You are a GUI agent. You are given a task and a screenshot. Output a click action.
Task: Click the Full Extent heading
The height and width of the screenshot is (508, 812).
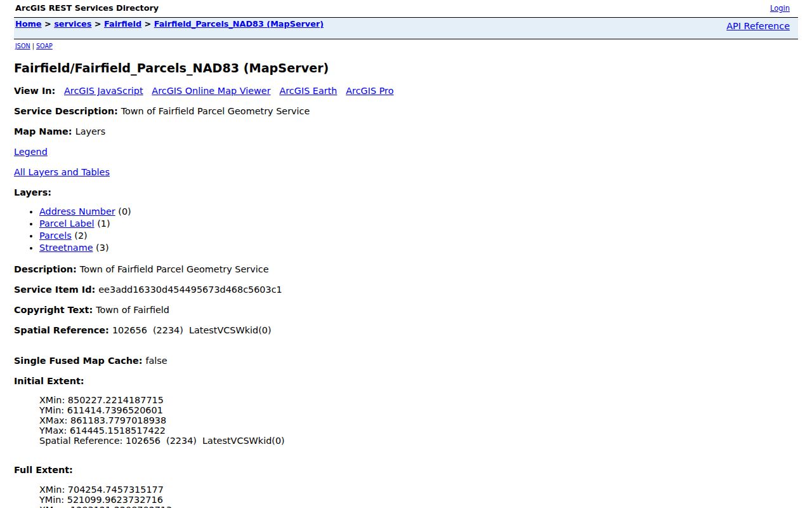click(x=43, y=470)
